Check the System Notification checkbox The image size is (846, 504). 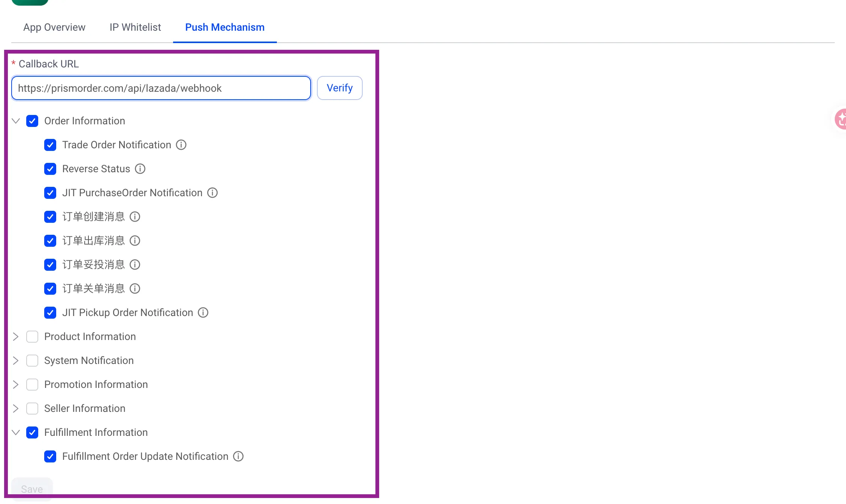[32, 361]
